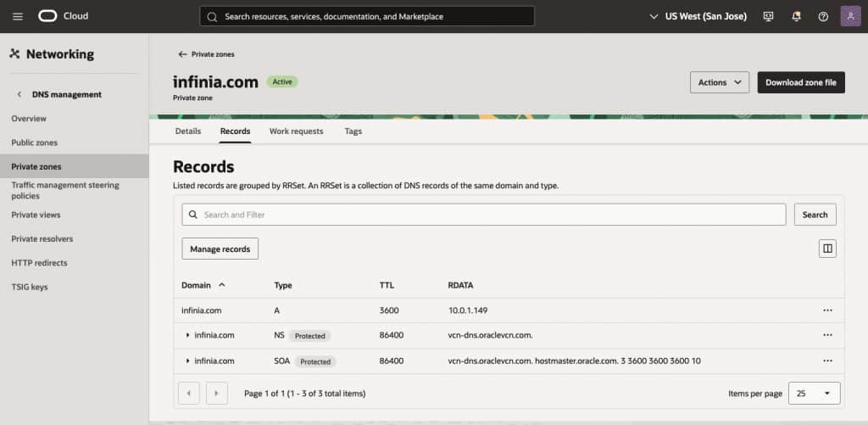Open Overview in DNS management sidebar
The image size is (868, 425).
coord(29,119)
